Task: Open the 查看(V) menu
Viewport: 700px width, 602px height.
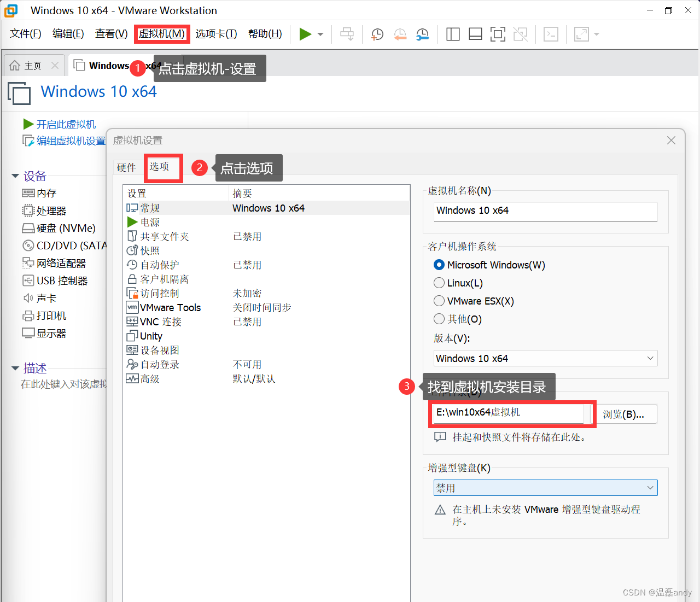Action: (112, 34)
